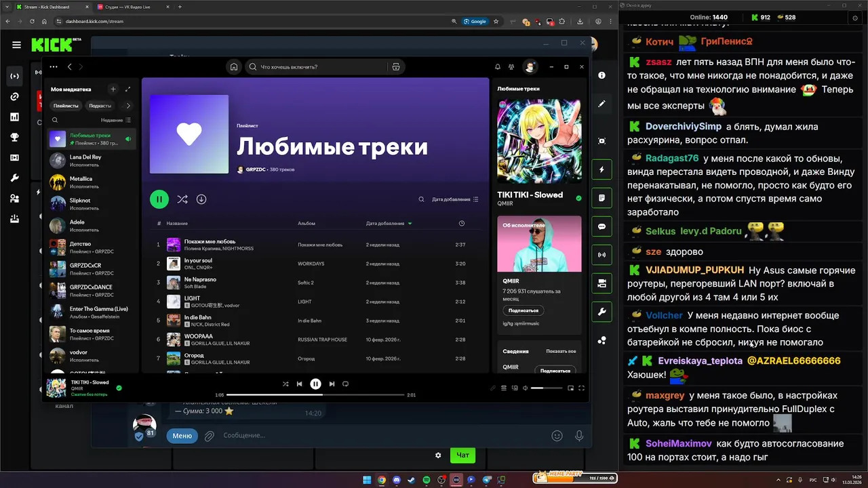Skip to next track in player bar
868x488 pixels.
point(332,384)
